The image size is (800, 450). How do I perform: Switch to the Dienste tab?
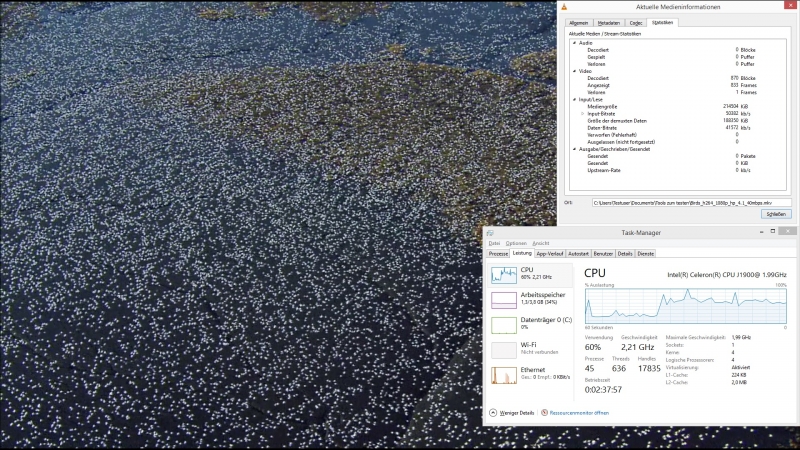(x=645, y=254)
